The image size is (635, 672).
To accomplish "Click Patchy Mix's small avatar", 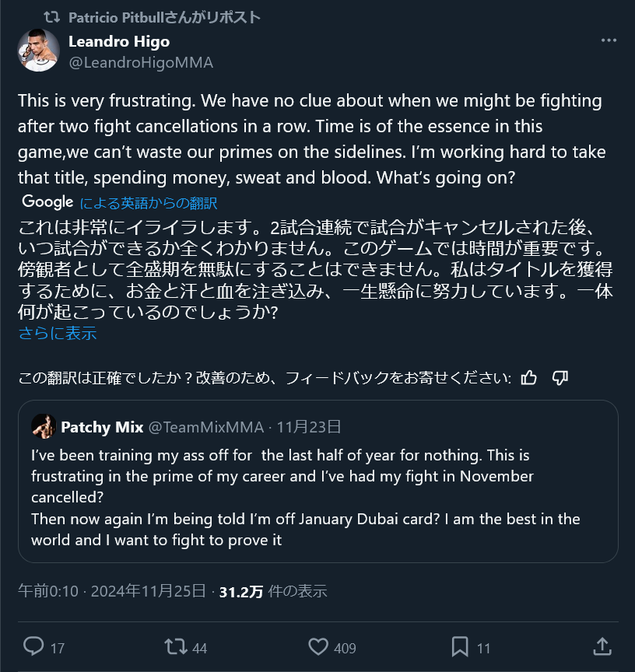I will click(43, 426).
